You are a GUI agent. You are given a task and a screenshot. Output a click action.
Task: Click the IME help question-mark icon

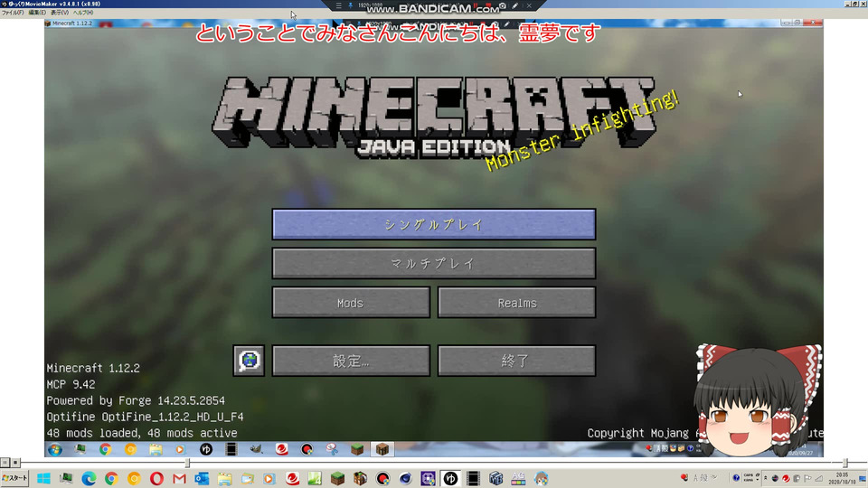[736, 478]
